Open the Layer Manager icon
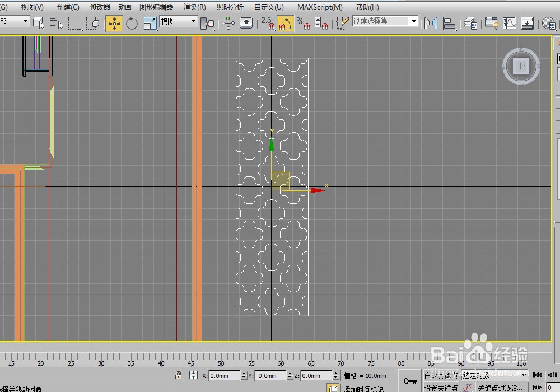Image resolution: width=560 pixels, height=392 pixels. [x=471, y=23]
